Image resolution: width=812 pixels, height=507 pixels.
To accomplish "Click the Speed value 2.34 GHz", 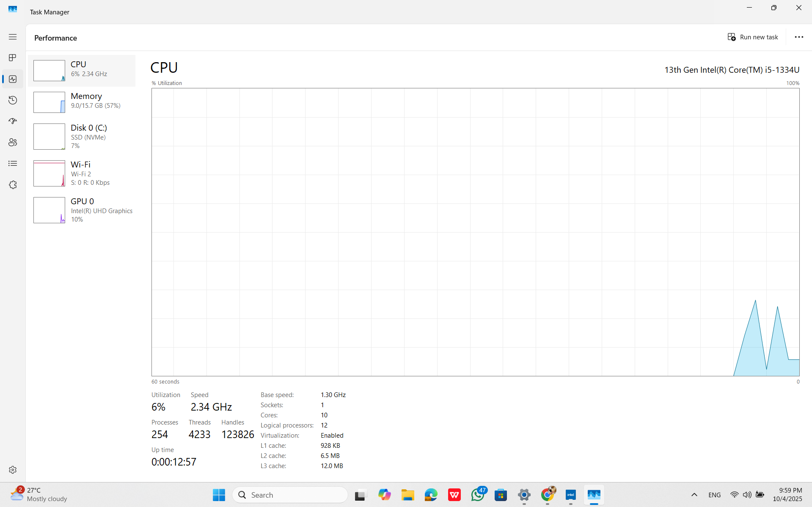I will click(x=211, y=407).
